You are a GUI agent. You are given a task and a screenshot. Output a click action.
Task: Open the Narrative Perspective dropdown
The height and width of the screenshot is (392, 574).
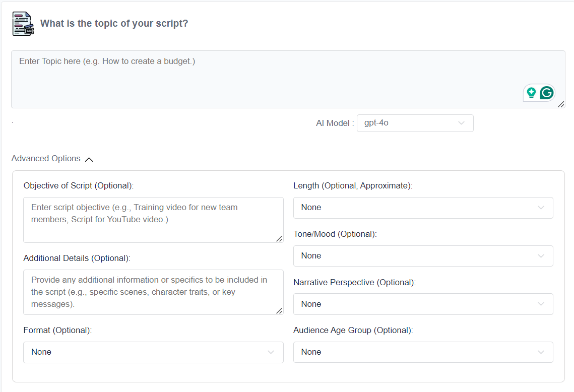coord(423,304)
